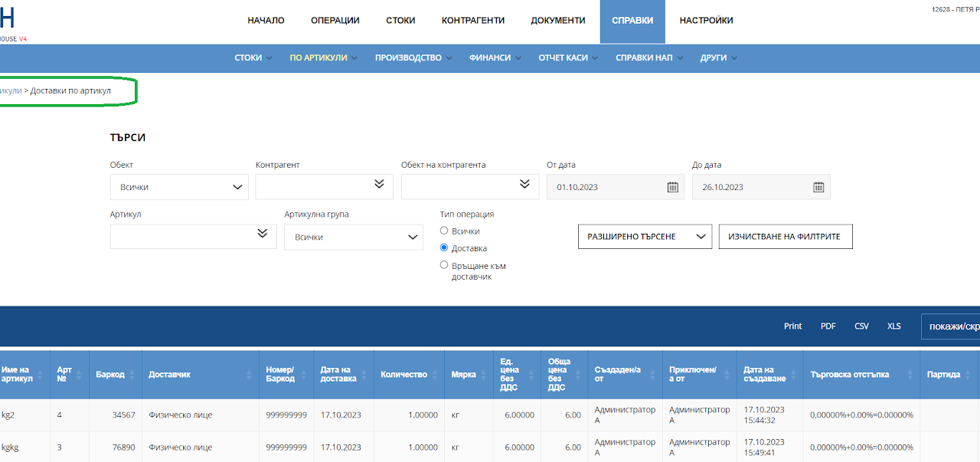This screenshot has width=980, height=462.
Task: Open the Други submenu
Action: 719,57
